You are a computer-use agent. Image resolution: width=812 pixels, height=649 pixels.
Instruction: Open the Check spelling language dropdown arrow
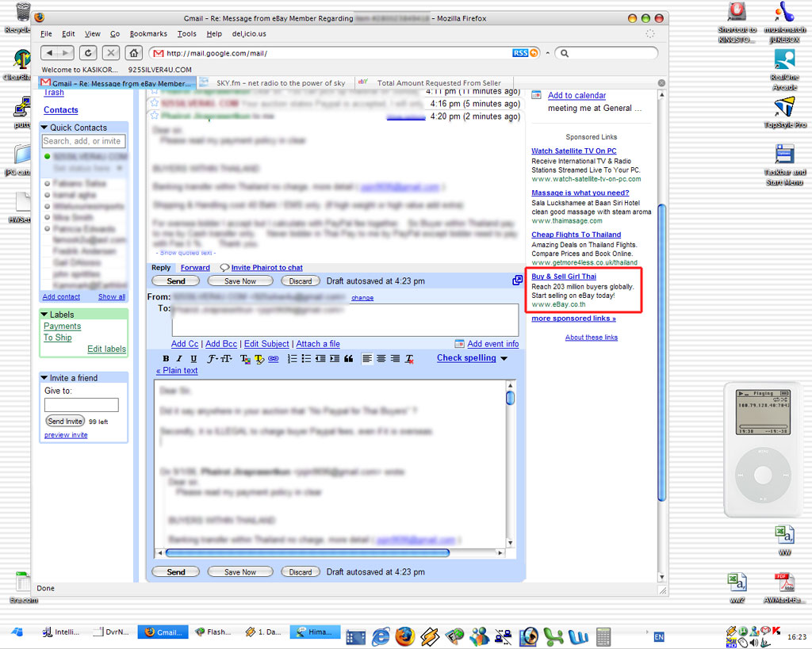(504, 358)
